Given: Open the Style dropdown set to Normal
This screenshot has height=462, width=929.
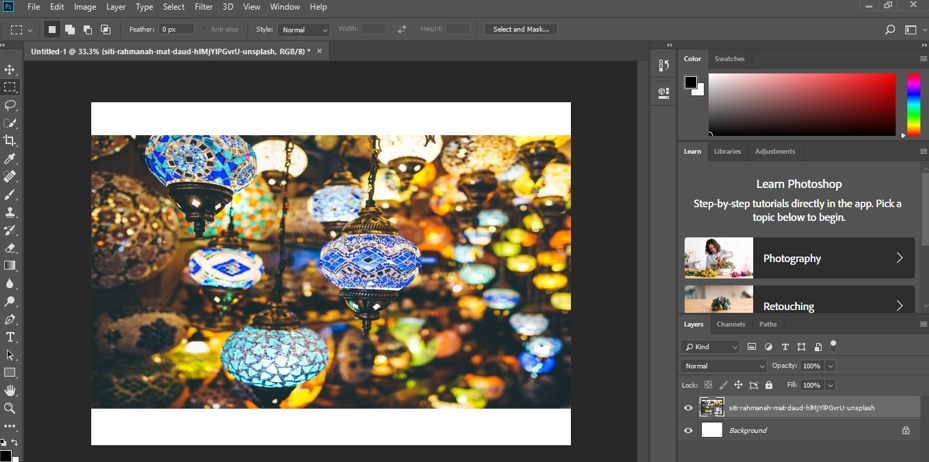Looking at the screenshot, I should [303, 30].
